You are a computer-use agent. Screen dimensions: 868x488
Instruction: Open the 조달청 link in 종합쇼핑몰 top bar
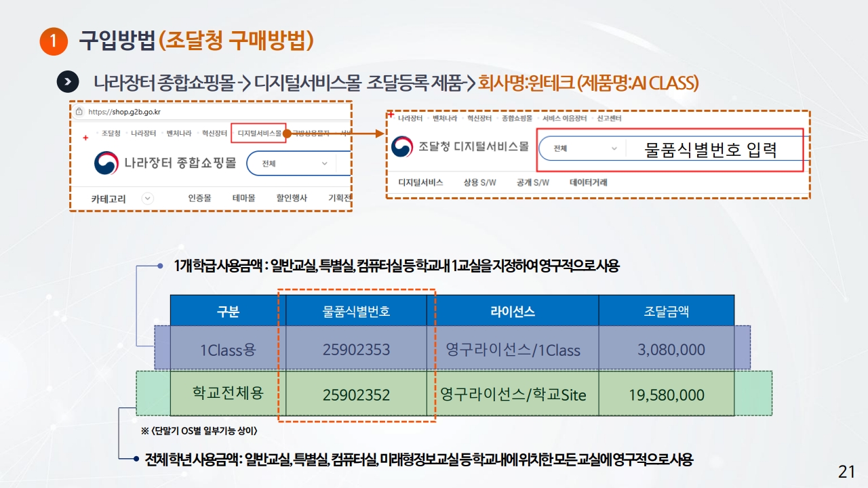coord(111,134)
